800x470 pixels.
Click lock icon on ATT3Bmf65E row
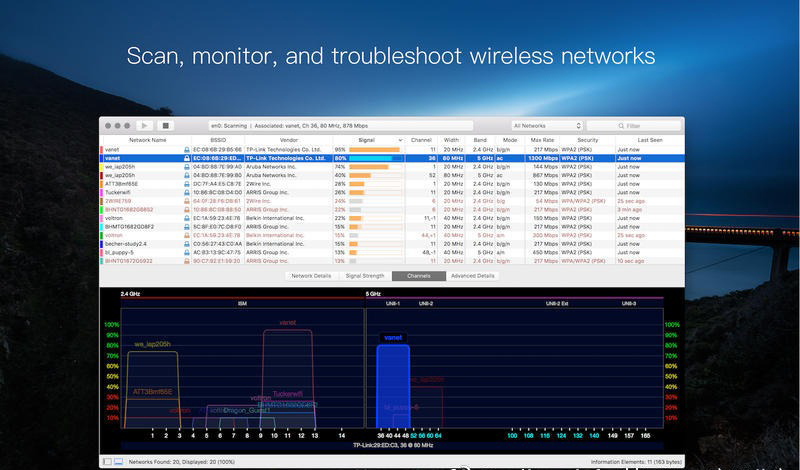186,184
